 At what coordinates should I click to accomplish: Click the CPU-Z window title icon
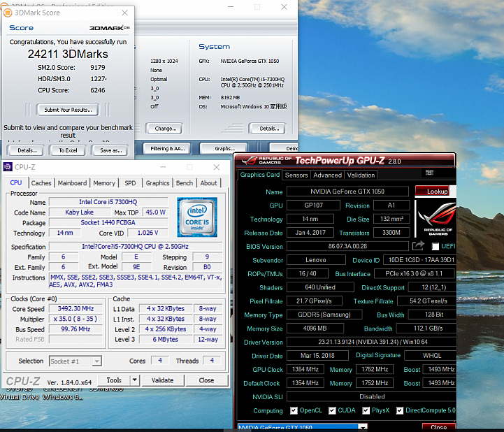[8, 167]
